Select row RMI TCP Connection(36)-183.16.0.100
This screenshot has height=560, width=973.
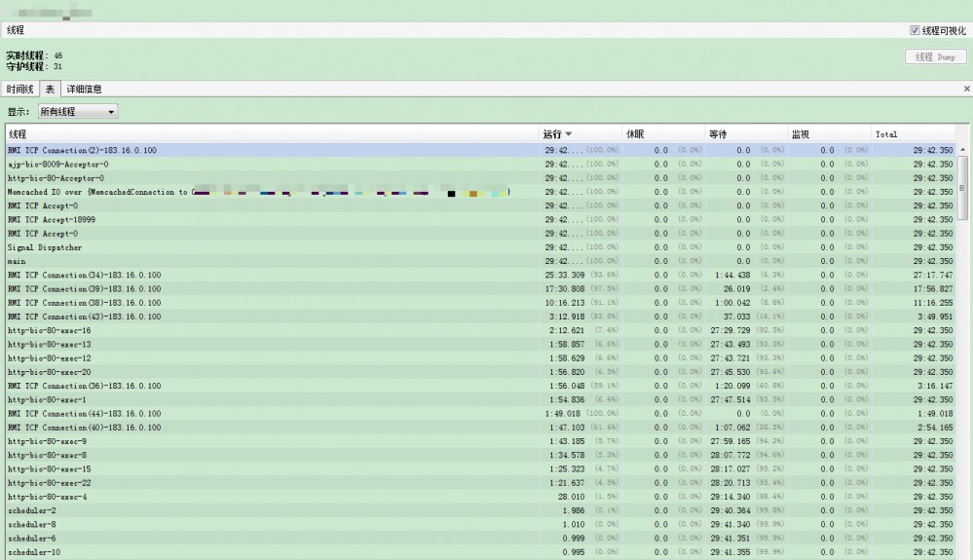click(x=481, y=386)
